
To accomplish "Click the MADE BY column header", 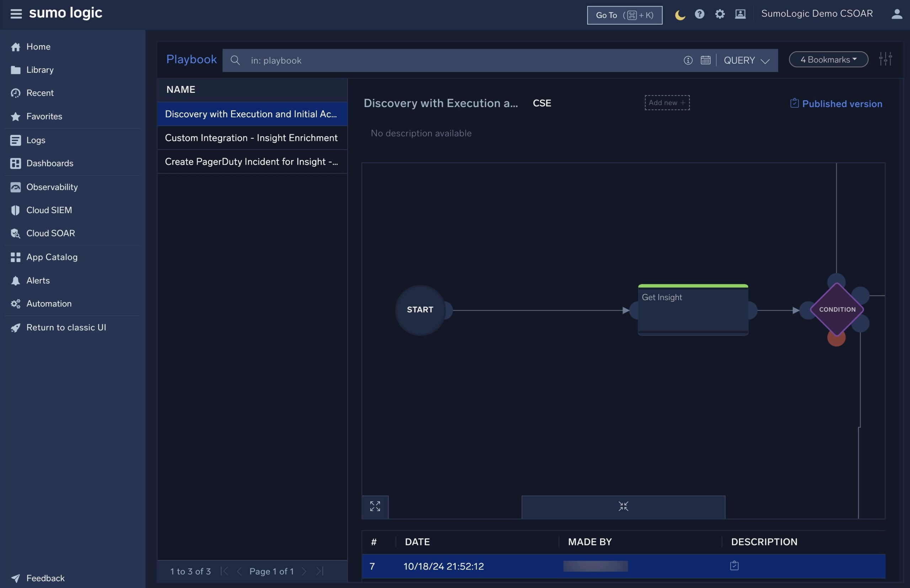I will [590, 542].
